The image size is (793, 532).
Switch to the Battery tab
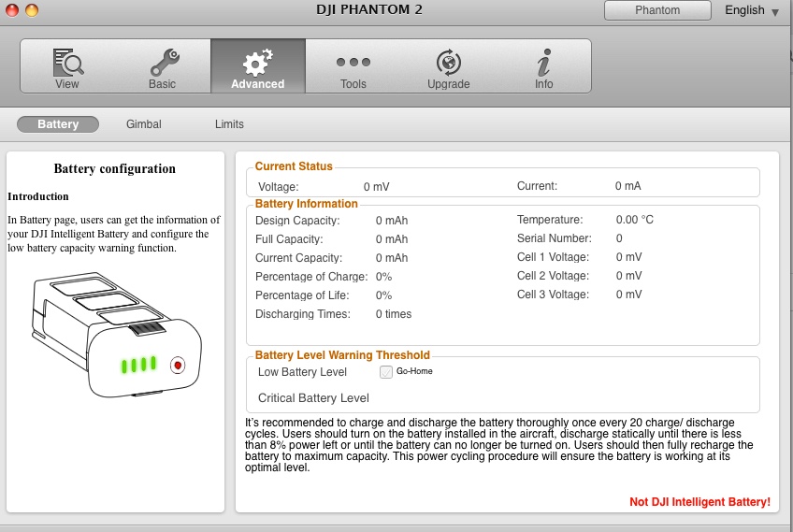point(58,124)
